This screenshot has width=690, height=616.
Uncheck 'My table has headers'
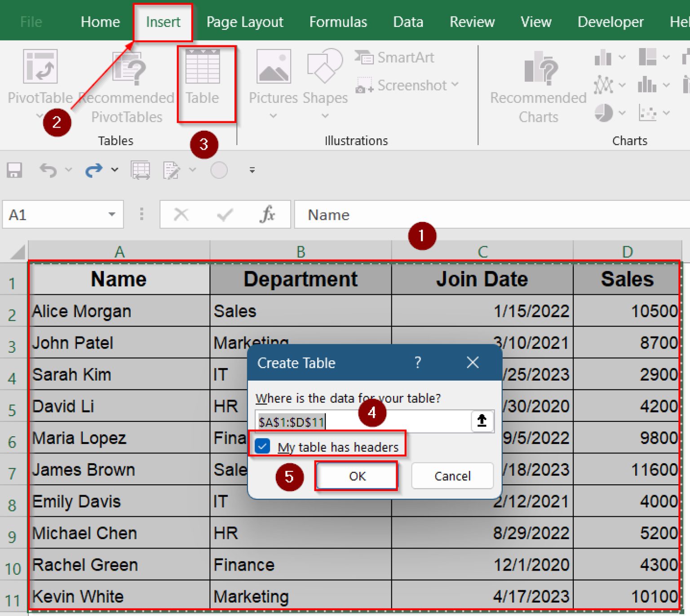point(262,446)
